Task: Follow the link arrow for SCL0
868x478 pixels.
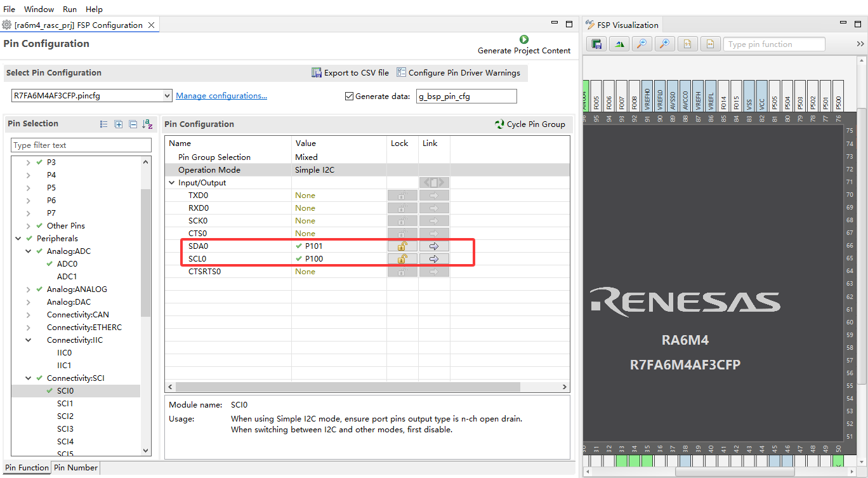Action: point(434,259)
